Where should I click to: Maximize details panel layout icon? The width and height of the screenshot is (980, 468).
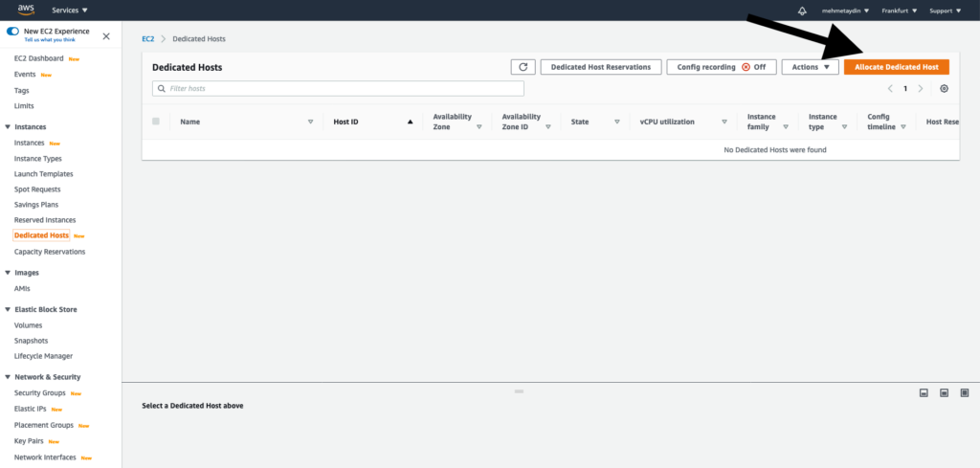click(x=965, y=393)
